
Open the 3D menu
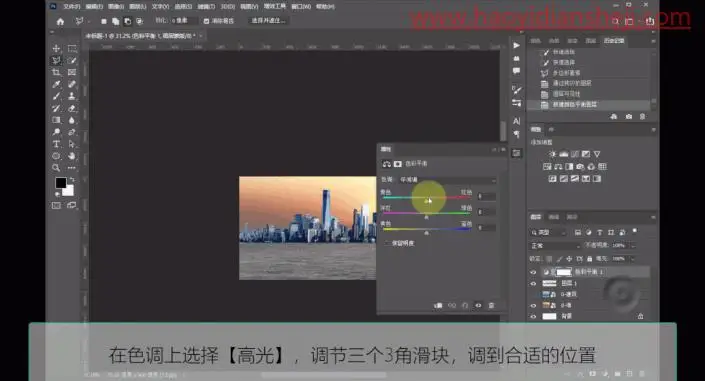tap(228, 7)
